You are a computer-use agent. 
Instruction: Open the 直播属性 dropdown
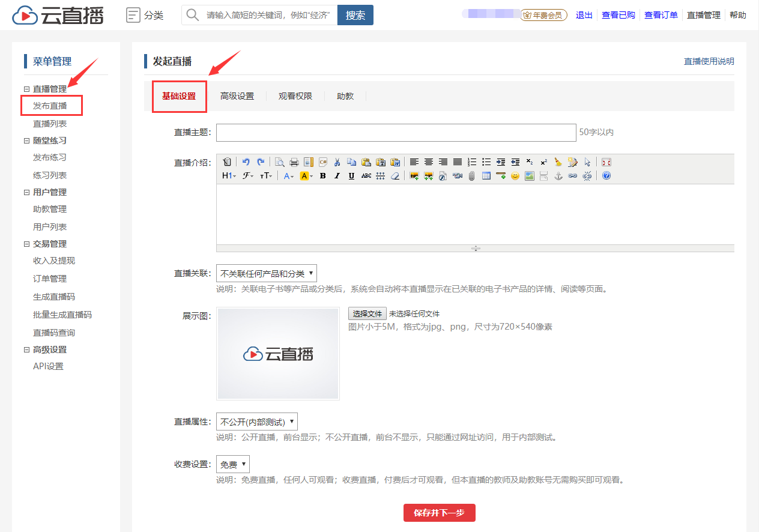click(256, 422)
